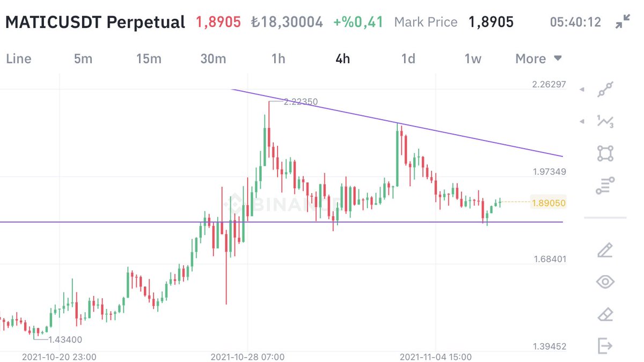Expand the trend line tool submenu arrow
The image size is (644, 362).
click(583, 90)
